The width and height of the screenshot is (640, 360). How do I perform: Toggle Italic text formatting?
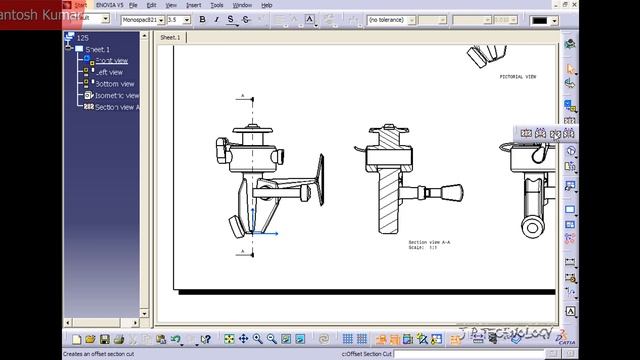click(x=217, y=20)
